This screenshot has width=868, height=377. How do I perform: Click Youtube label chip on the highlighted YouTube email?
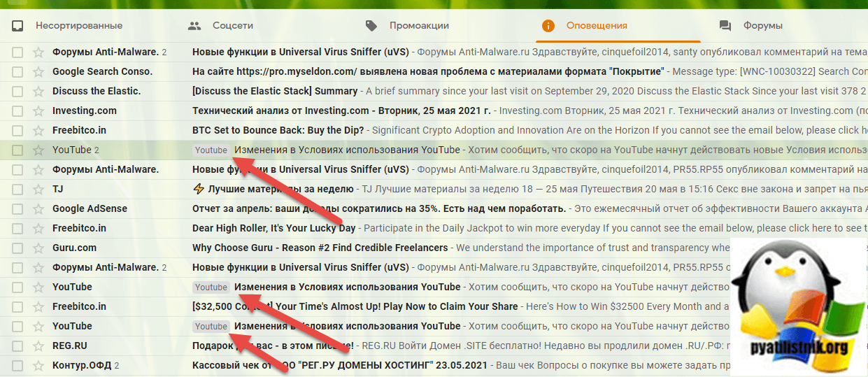[x=211, y=150]
